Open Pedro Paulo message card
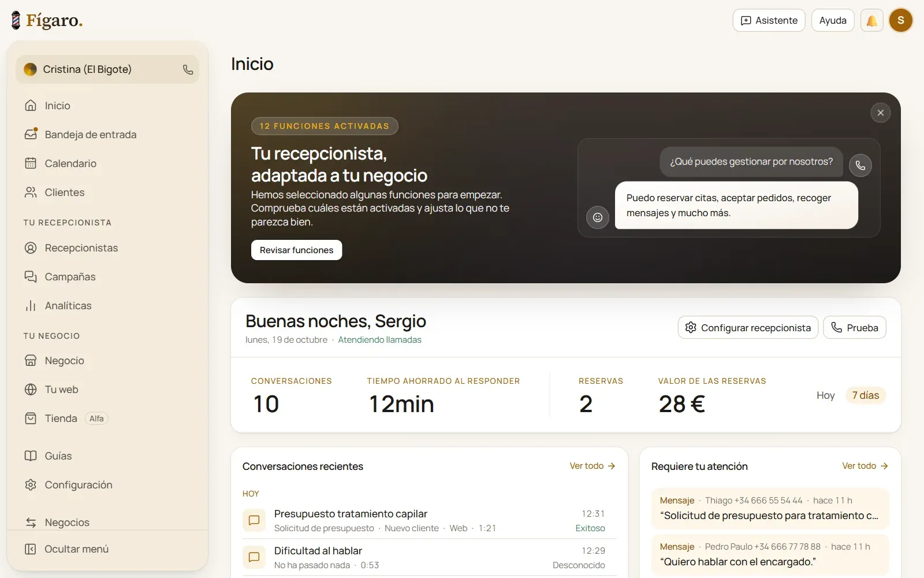Image resolution: width=924 pixels, height=578 pixels. pyautogui.click(x=770, y=554)
